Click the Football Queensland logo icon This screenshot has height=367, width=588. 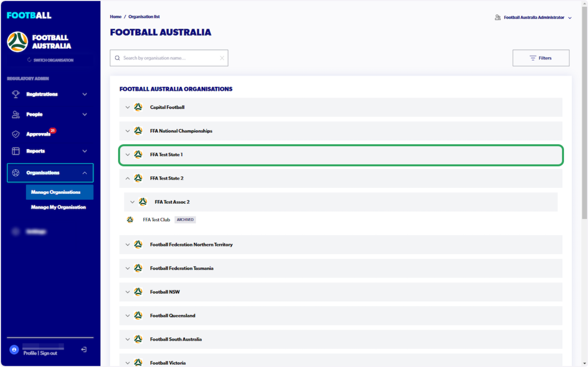click(138, 315)
